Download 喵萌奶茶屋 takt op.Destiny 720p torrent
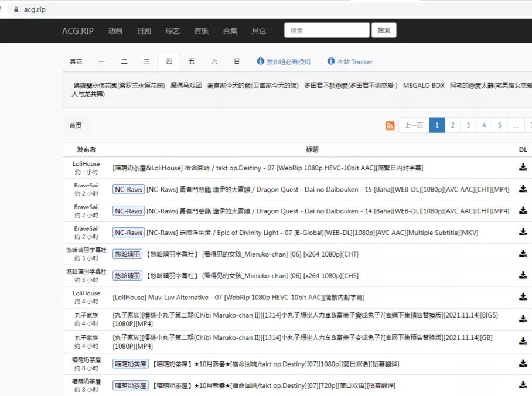The height and width of the screenshot is (396, 532). (522, 385)
